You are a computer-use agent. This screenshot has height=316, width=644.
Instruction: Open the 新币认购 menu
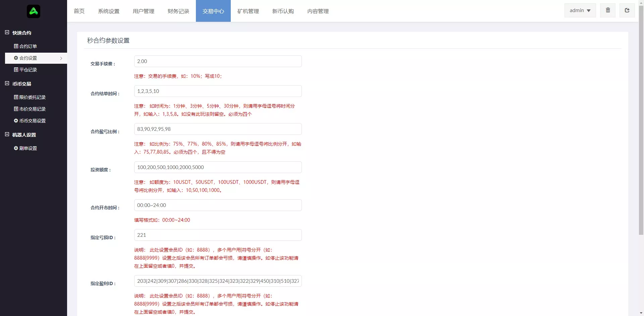point(283,11)
